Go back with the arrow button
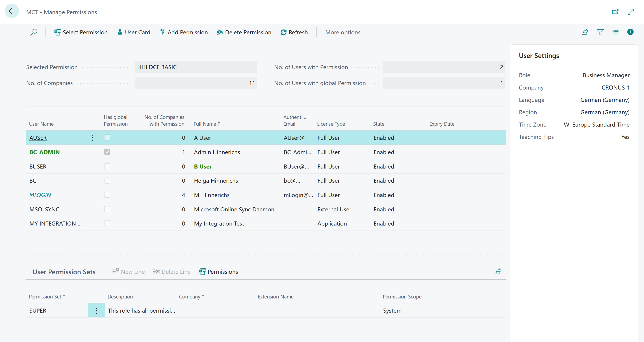This screenshot has height=342, width=644. point(12,11)
